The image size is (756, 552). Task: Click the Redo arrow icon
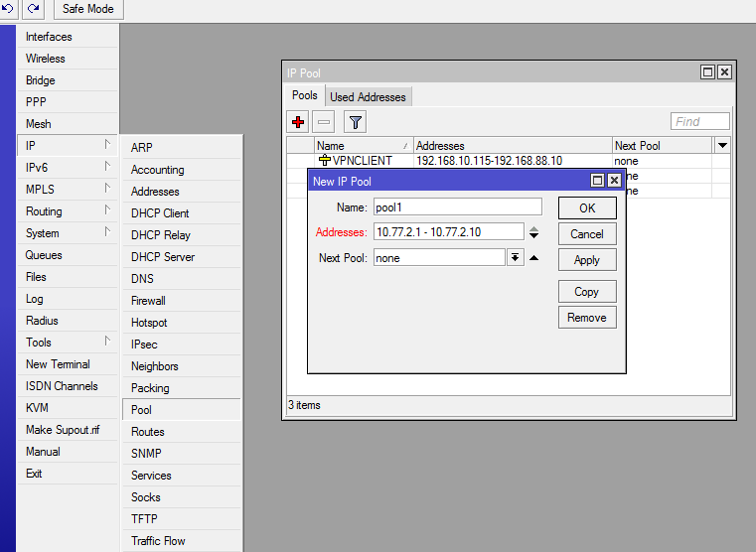click(x=33, y=9)
